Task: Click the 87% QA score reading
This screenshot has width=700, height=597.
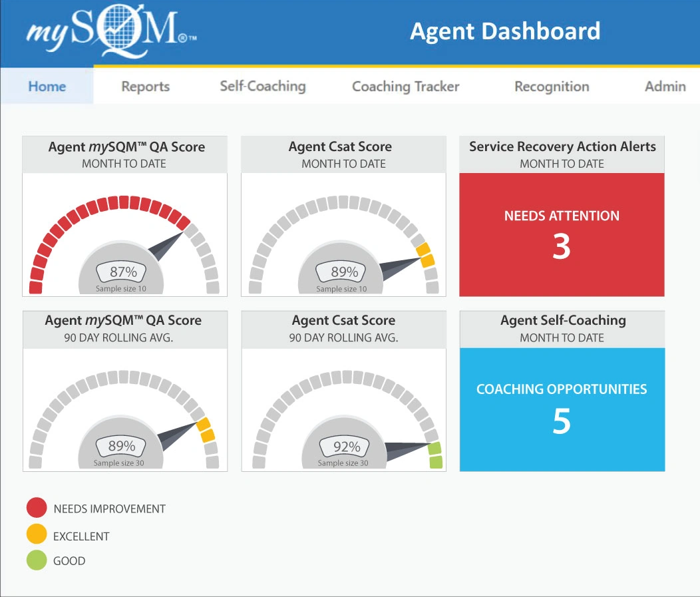Action: (125, 272)
